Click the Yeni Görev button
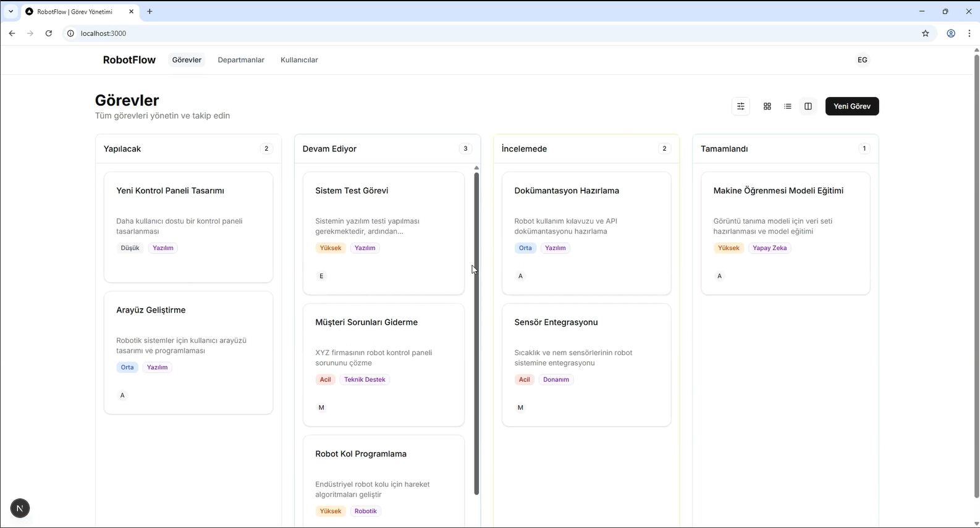980x528 pixels. (851, 106)
